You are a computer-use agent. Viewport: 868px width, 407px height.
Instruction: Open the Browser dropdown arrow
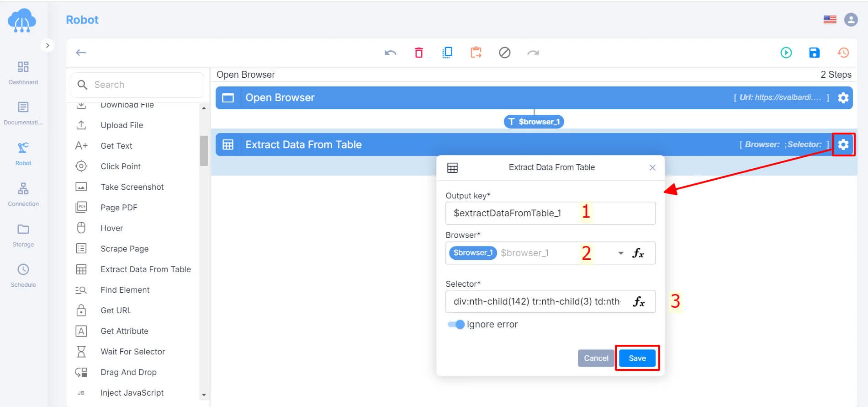(x=620, y=253)
